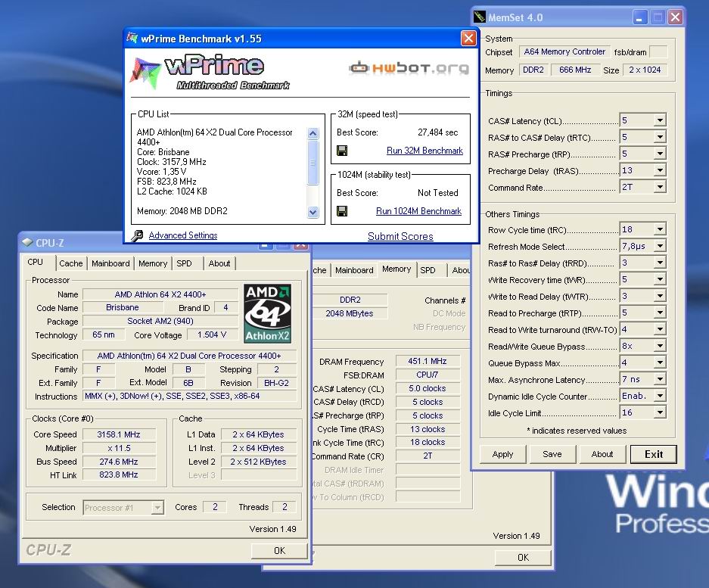Click the save icon in 32M speed test
This screenshot has width=709, height=588.
point(342,151)
